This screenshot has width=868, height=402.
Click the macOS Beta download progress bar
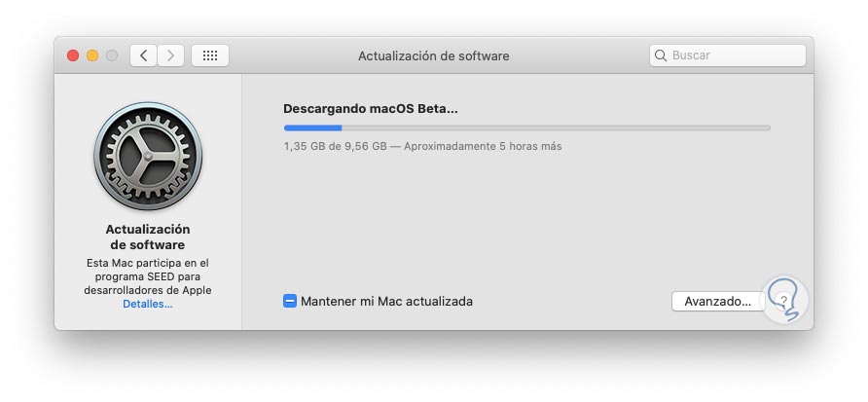(x=526, y=128)
